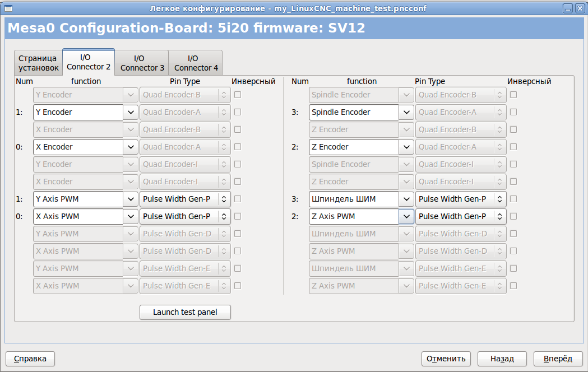
Task: Click the Spindle Encoder Quad Encoder-A function field
Action: click(354, 112)
